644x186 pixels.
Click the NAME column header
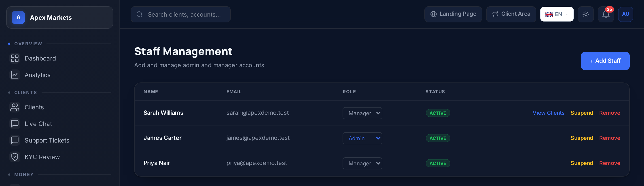click(151, 92)
